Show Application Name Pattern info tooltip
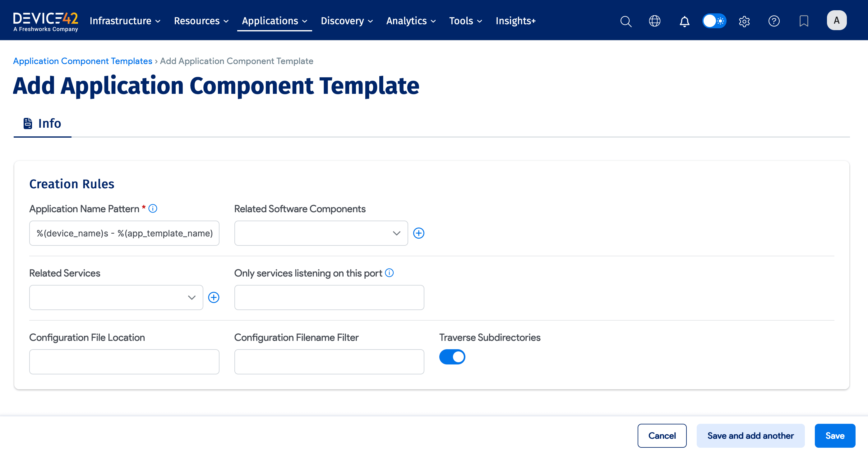The height and width of the screenshot is (453, 868). (x=153, y=208)
